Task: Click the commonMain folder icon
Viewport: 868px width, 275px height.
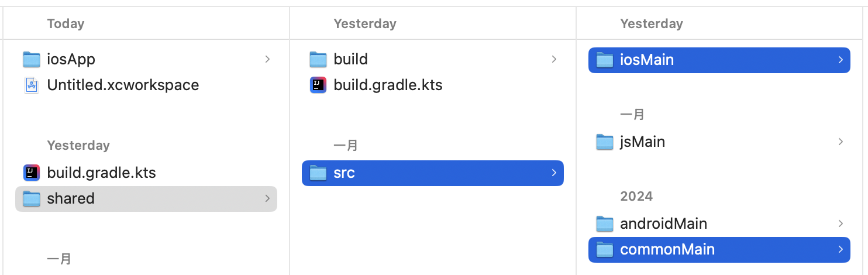Action: click(x=604, y=249)
